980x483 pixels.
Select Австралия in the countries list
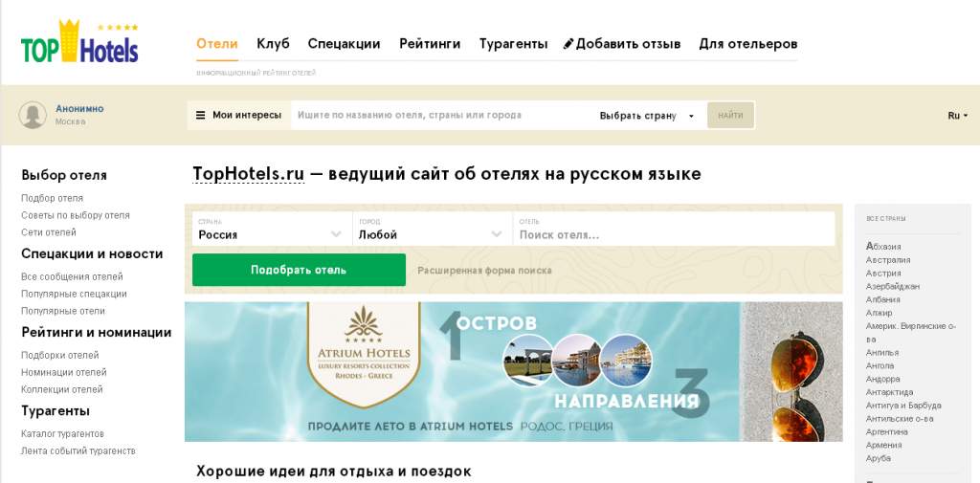tap(888, 260)
